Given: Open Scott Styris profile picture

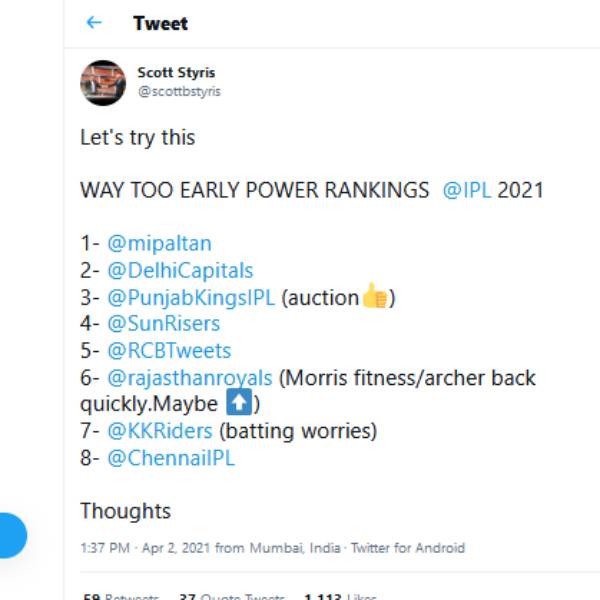Looking at the screenshot, I should (x=103, y=82).
